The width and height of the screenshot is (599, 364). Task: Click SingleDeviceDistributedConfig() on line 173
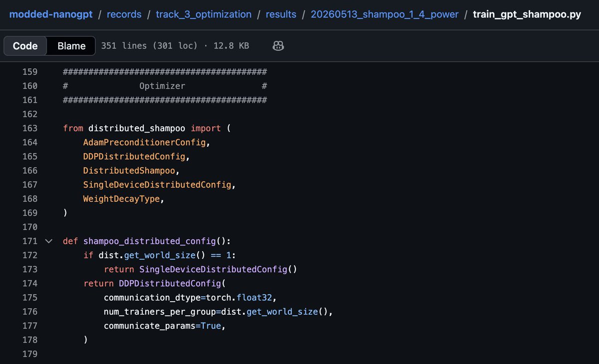click(x=218, y=269)
